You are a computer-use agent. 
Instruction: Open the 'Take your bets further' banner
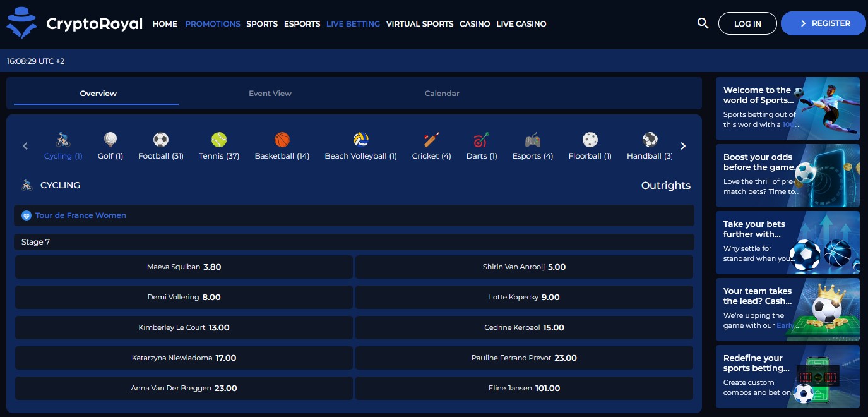[788, 243]
